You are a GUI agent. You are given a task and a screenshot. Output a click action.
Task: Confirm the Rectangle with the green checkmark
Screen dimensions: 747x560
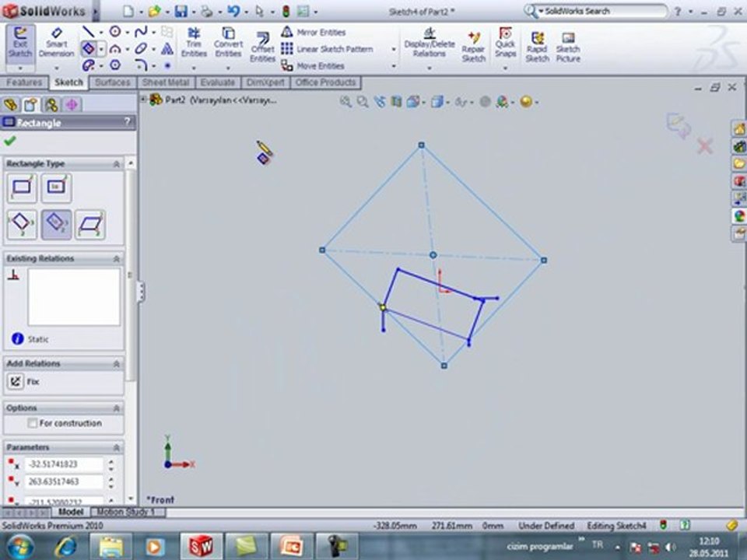point(10,141)
